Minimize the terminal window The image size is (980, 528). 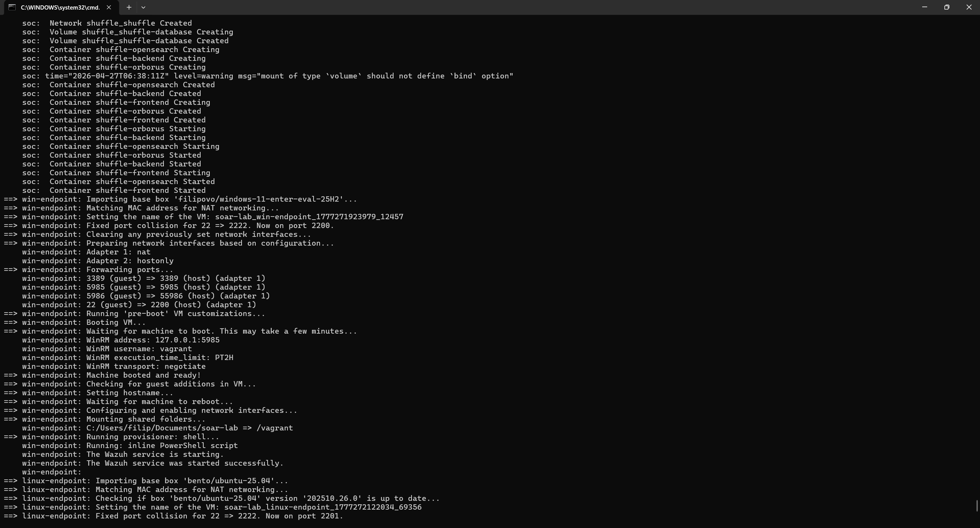point(924,7)
